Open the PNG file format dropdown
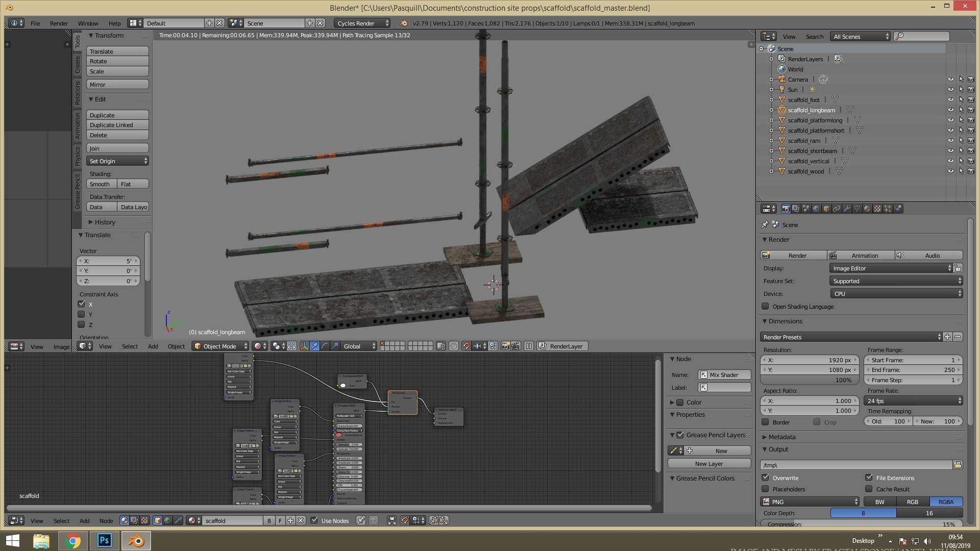This screenshot has height=551, width=980. [x=810, y=502]
